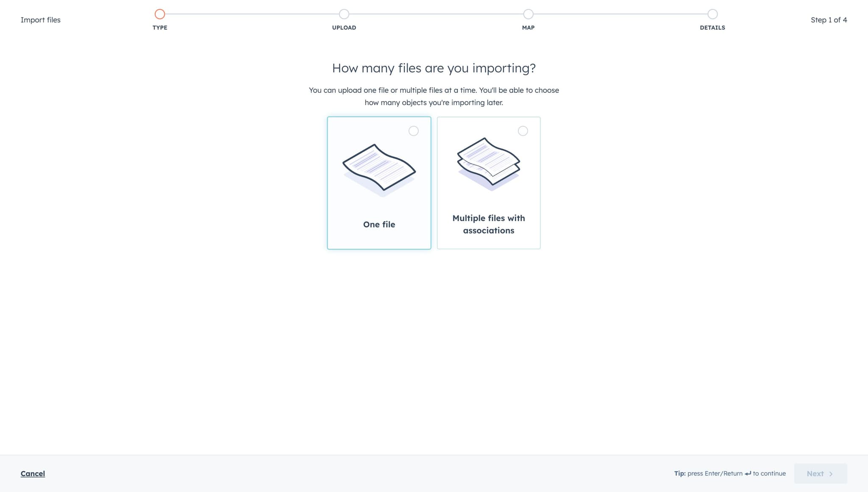Open the Multiple files with associations card
868x492 pixels.
pyautogui.click(x=488, y=183)
